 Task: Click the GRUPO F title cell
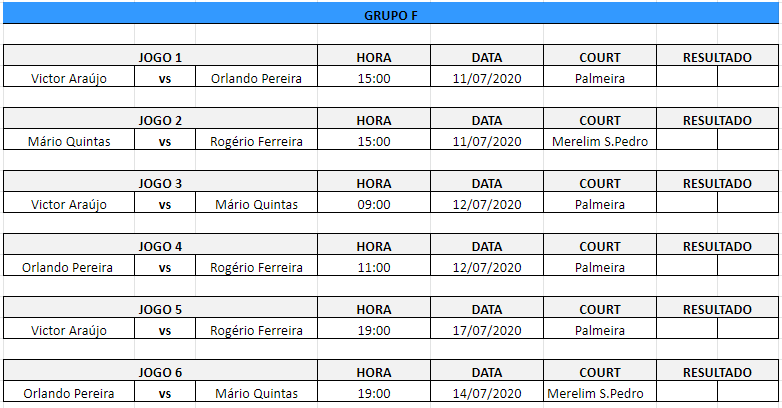pos(391,16)
